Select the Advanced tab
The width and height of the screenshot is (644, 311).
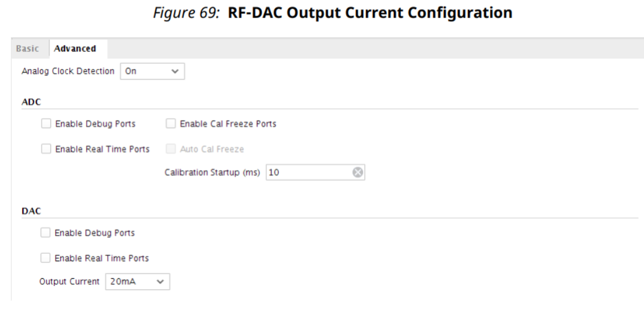point(75,48)
